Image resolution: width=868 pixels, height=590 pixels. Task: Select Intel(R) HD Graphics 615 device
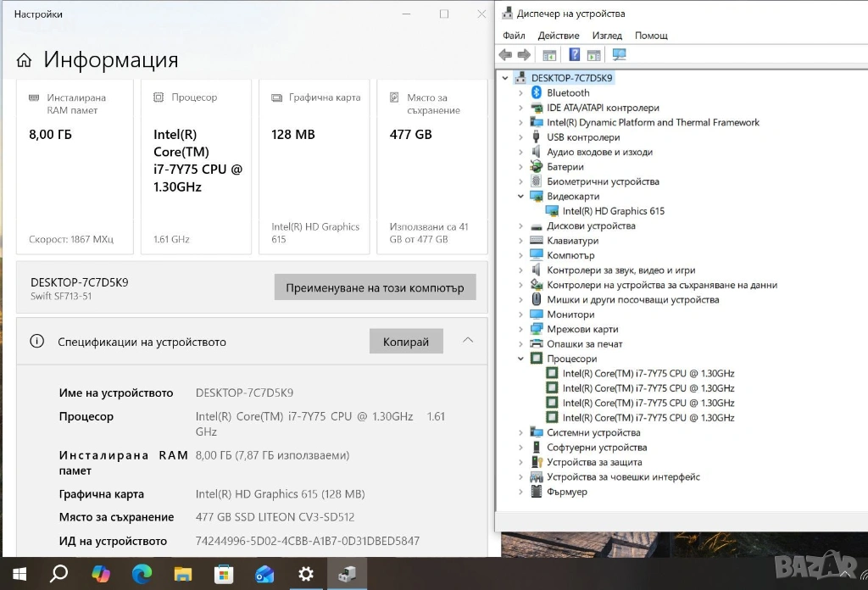(613, 211)
